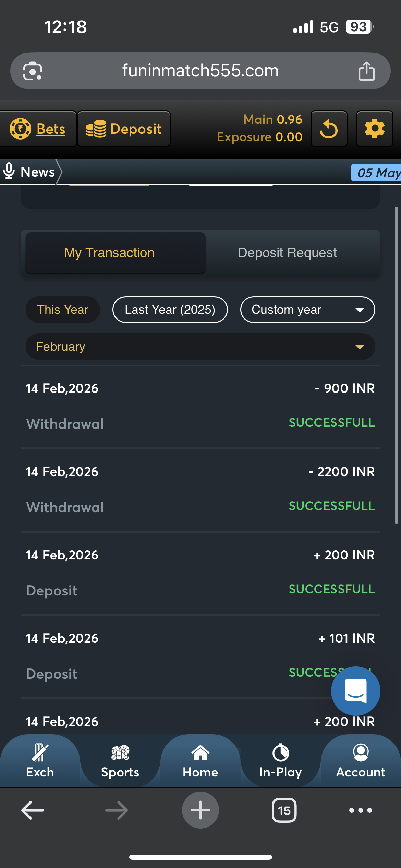Tap the Deposit button in header
401x868 pixels.
click(x=124, y=129)
